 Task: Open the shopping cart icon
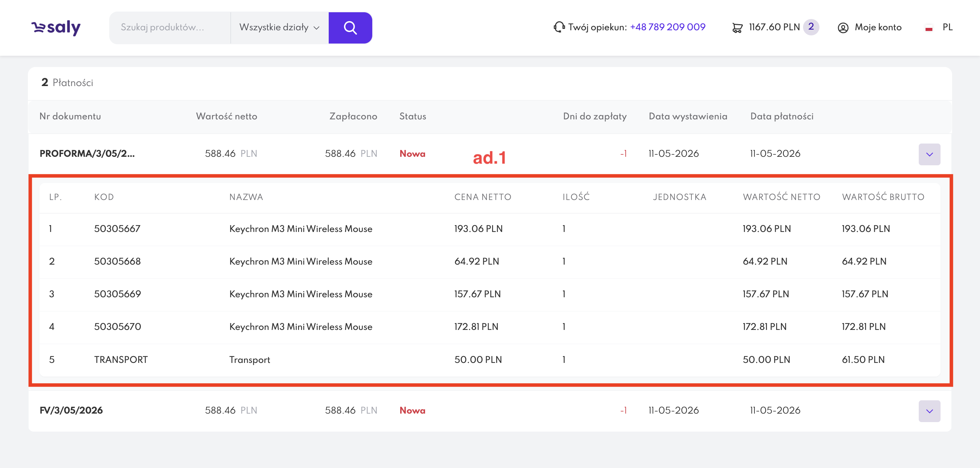[x=737, y=28]
